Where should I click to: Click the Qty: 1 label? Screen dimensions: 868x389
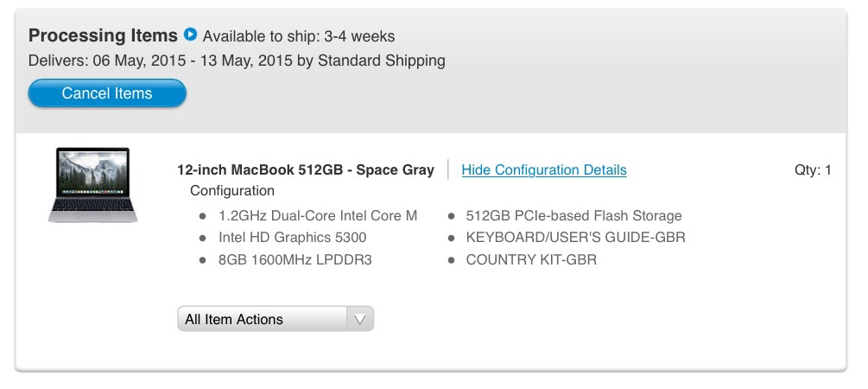tap(813, 170)
